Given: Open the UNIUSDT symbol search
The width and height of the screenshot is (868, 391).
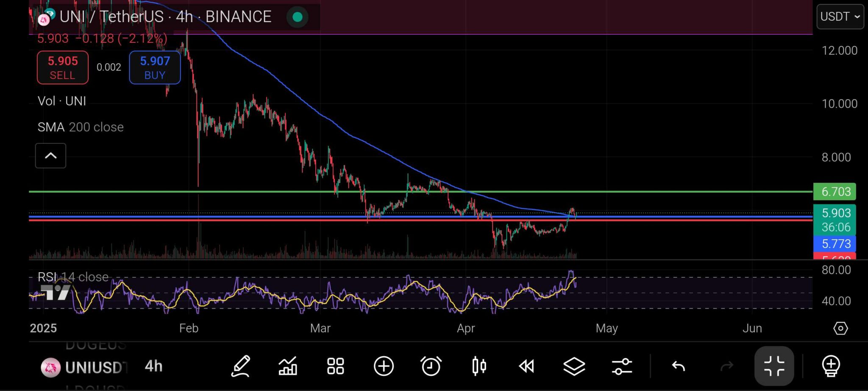Looking at the screenshot, I should pyautogui.click(x=96, y=367).
